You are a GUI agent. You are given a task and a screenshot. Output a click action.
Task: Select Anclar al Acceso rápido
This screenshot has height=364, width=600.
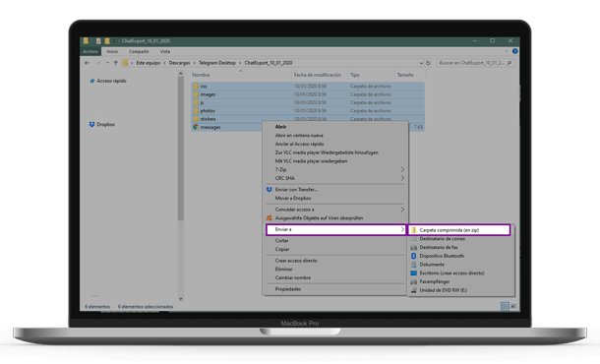(x=299, y=144)
